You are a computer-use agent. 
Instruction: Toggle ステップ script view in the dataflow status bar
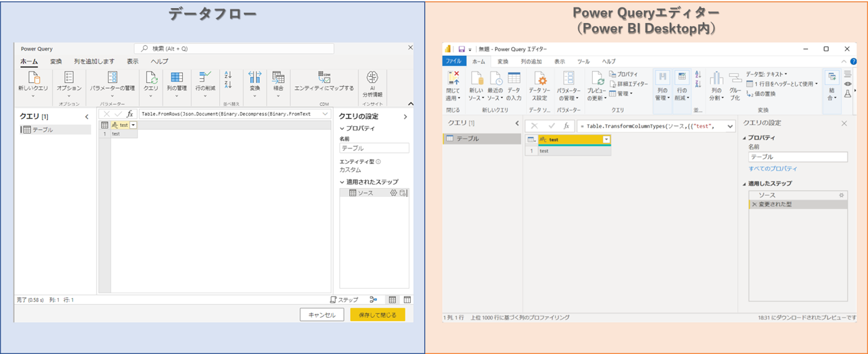click(x=344, y=299)
